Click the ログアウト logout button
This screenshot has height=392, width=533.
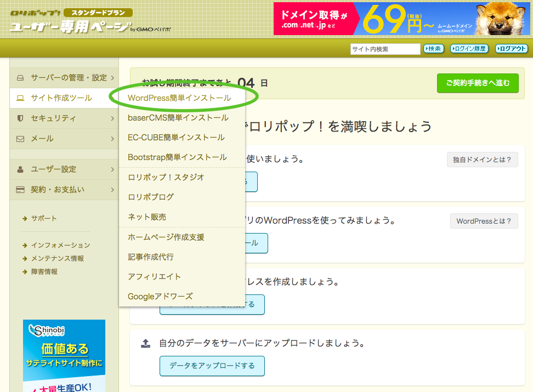[511, 49]
